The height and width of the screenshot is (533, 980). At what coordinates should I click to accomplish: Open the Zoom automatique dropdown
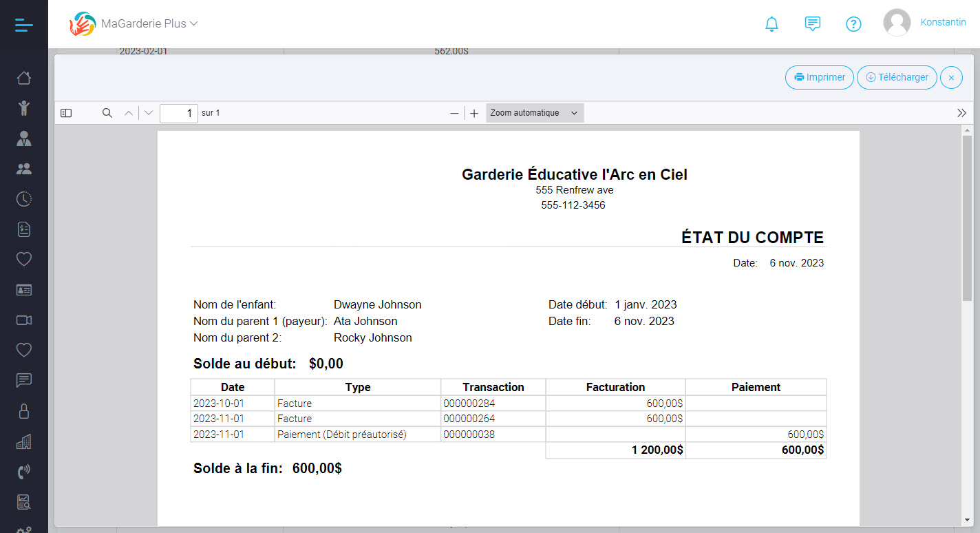click(x=534, y=112)
